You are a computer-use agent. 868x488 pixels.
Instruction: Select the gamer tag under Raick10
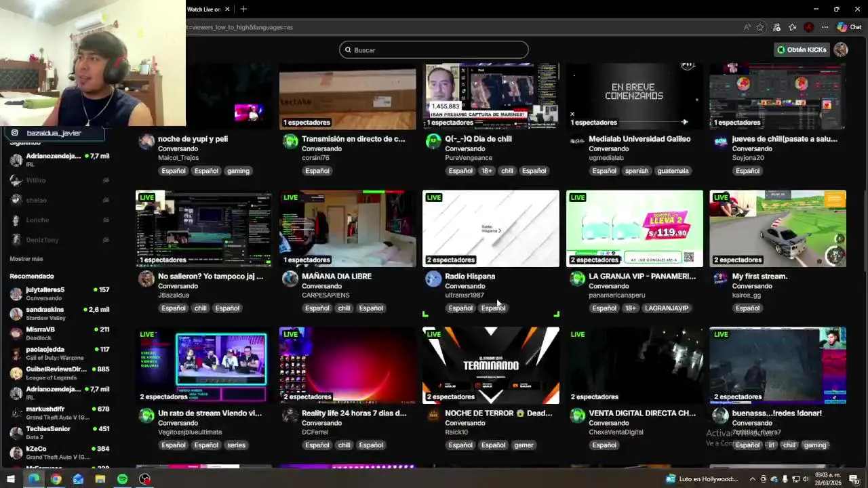pos(524,445)
